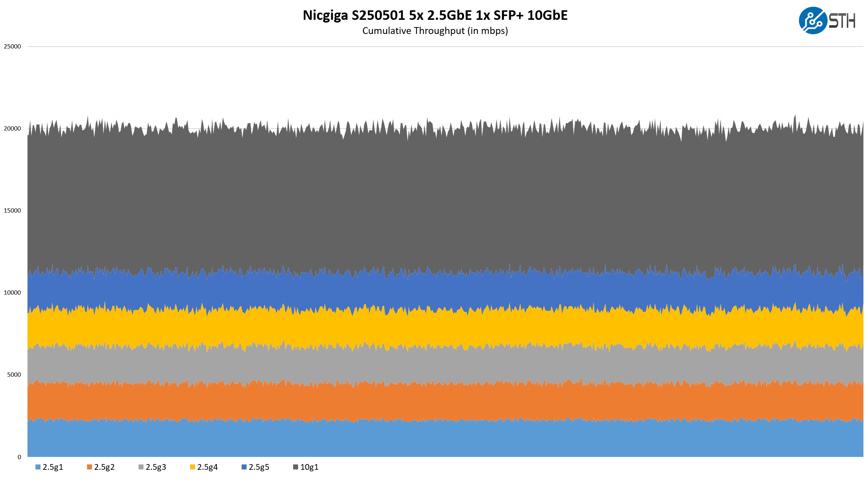Click the 25000 y-axis label
The width and height of the screenshot is (868, 482).
pos(12,47)
